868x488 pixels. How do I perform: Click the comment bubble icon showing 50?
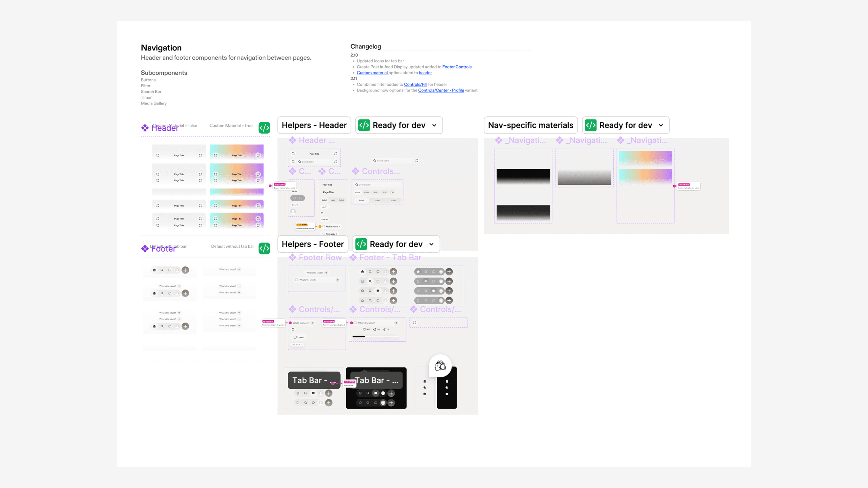[x=374, y=329]
